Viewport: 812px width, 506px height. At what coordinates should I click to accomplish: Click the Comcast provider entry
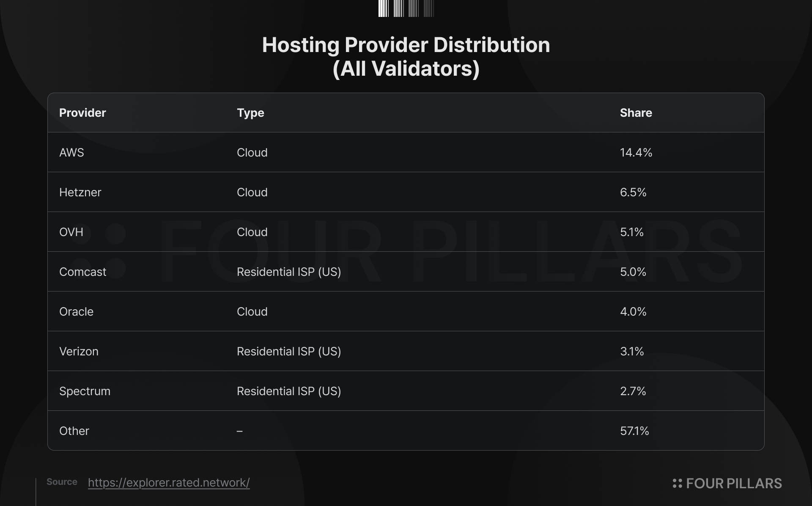(82, 272)
